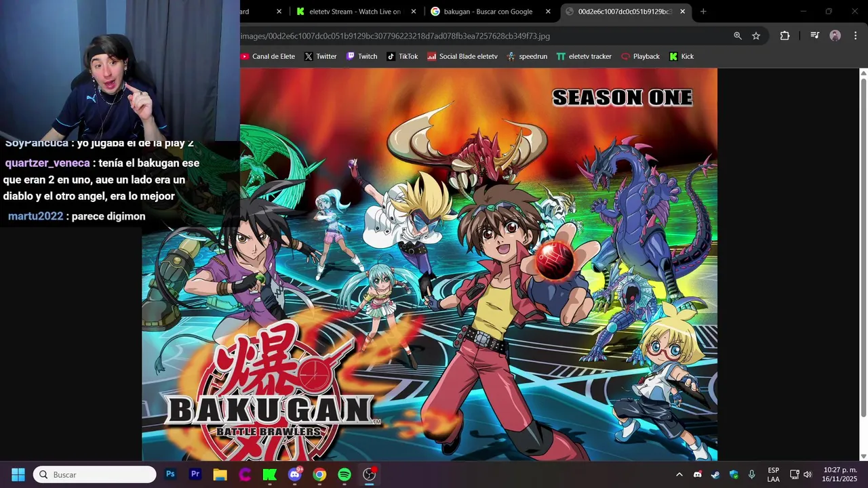Open the Playback bookmark
Viewport: 868px width, 488px height.
click(x=640, y=56)
